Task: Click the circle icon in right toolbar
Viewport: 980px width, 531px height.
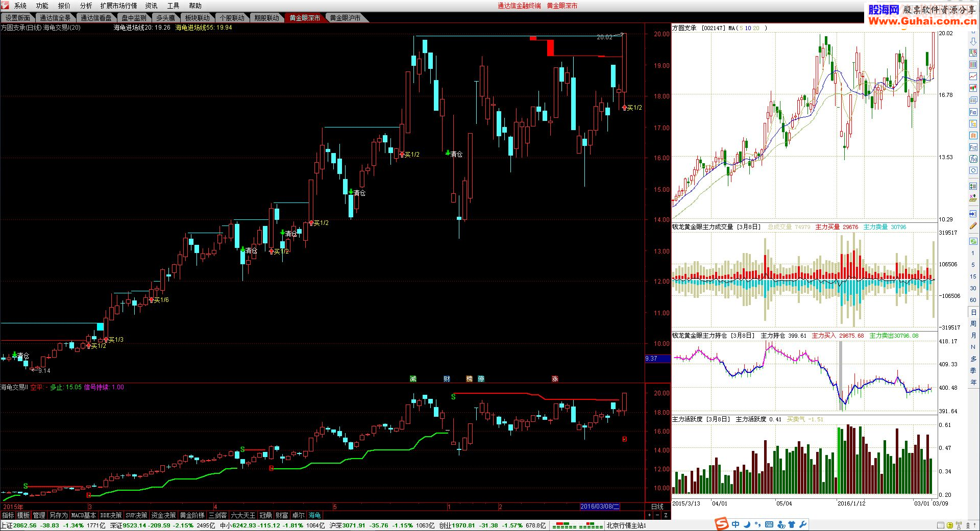Action: pyautogui.click(x=973, y=171)
